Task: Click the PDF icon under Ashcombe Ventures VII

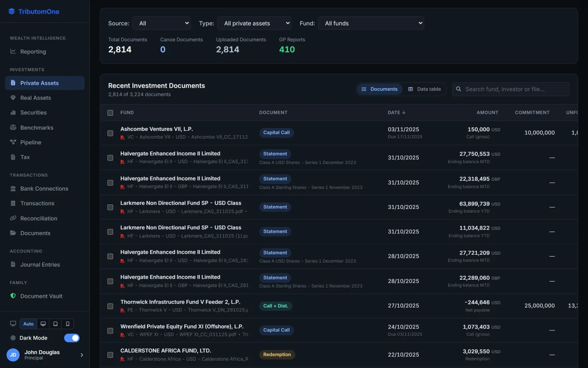Action: 122,137
